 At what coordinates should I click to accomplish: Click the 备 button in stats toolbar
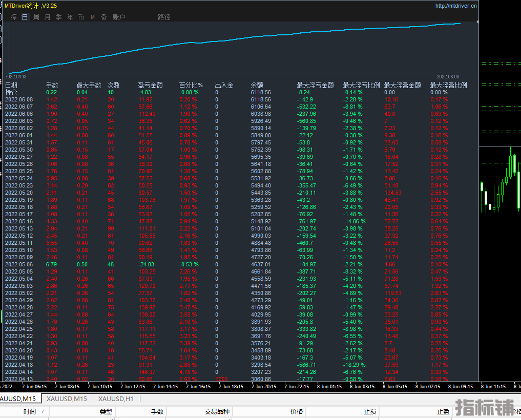(x=104, y=17)
